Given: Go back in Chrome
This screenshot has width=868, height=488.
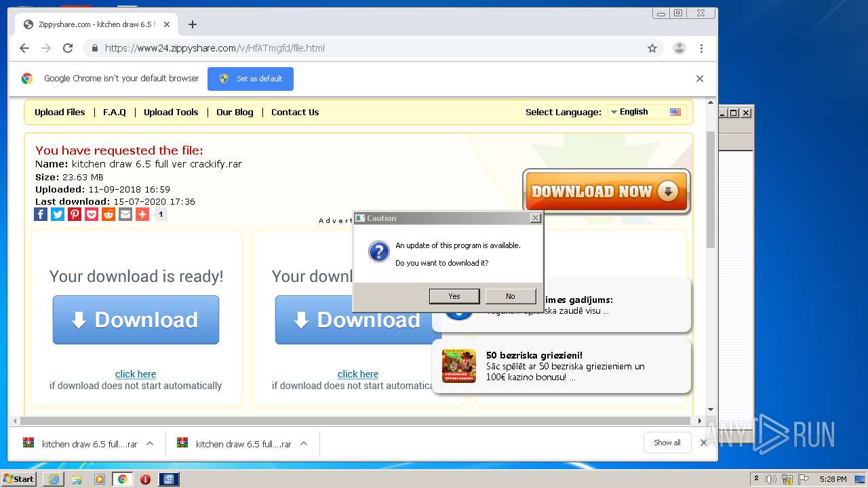Looking at the screenshot, I should point(24,48).
